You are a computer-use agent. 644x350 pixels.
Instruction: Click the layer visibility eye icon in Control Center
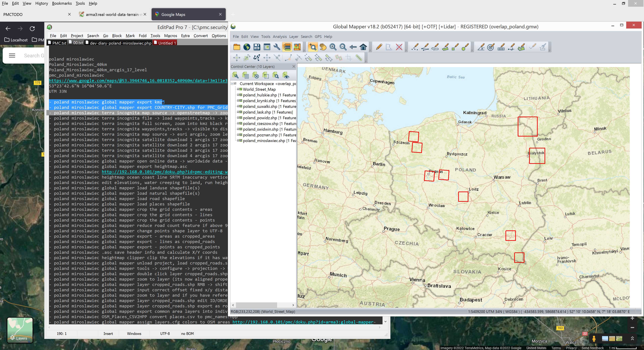click(286, 75)
